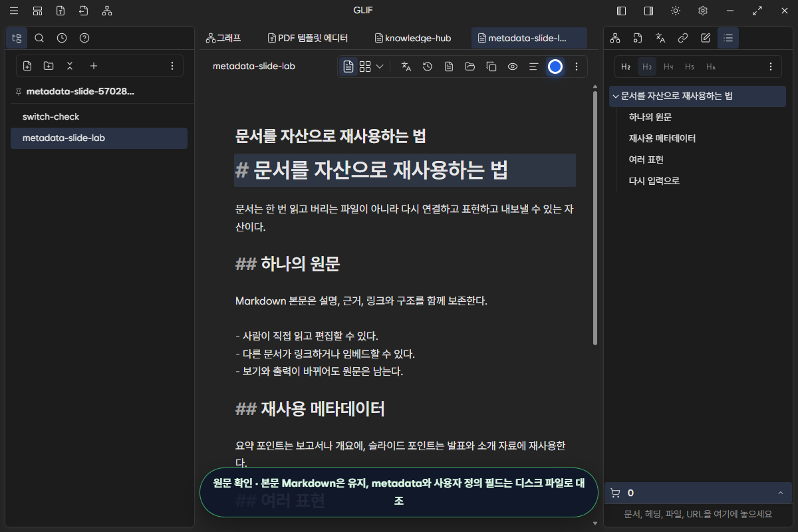Image resolution: width=798 pixels, height=532 pixels.
Task: Toggle the right sidebar panel
Action: [648, 11]
